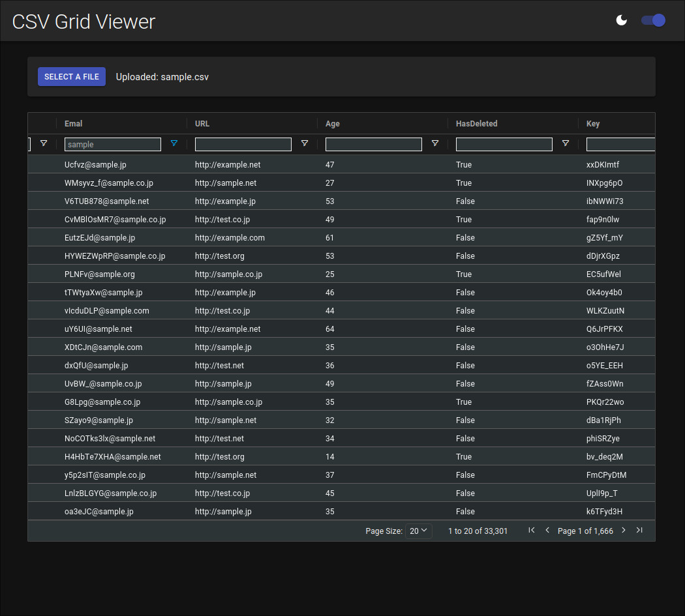Viewport: 685px width, 616px height.
Task: Go to the first page icon
Action: point(531,530)
